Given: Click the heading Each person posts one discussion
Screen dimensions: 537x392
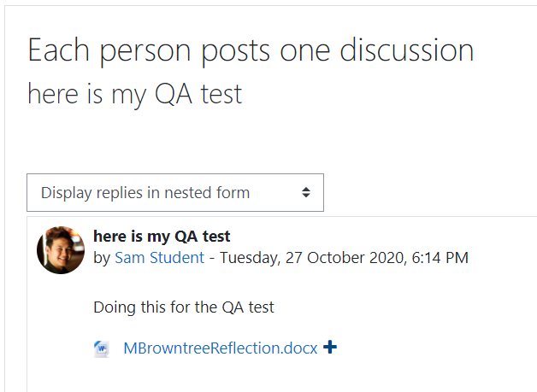Looking at the screenshot, I should pos(251,51).
